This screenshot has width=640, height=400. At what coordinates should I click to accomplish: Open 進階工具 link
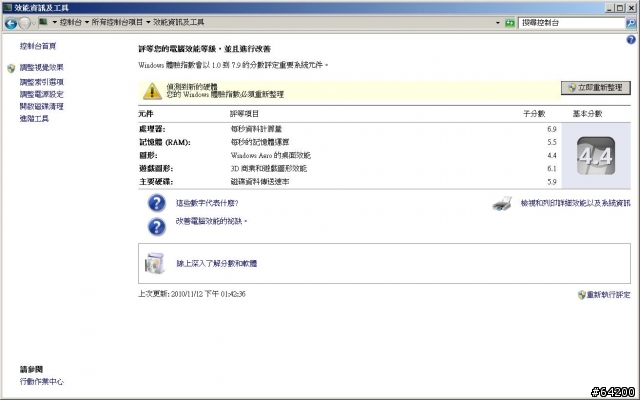(34, 119)
